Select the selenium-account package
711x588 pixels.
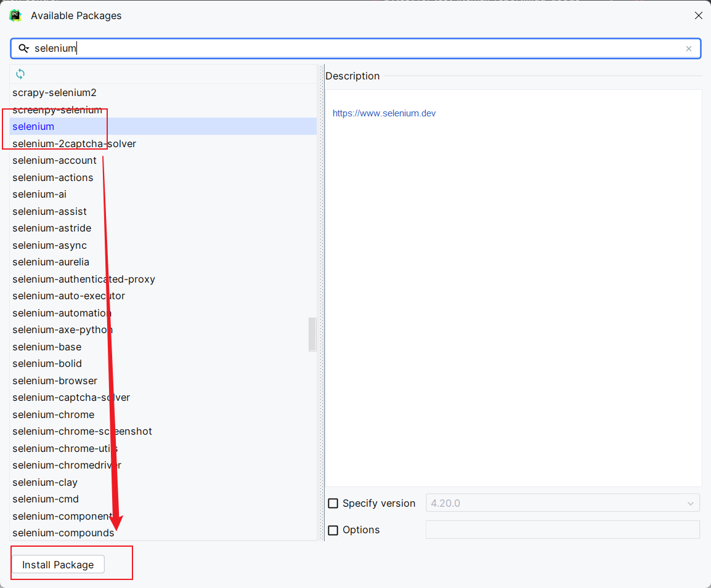163,160
